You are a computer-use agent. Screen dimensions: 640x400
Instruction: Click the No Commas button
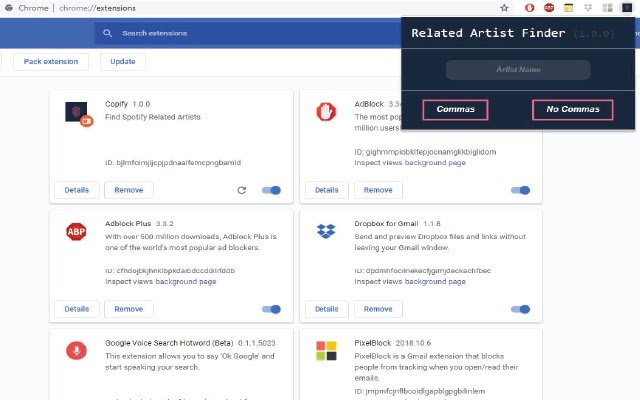[x=573, y=109]
